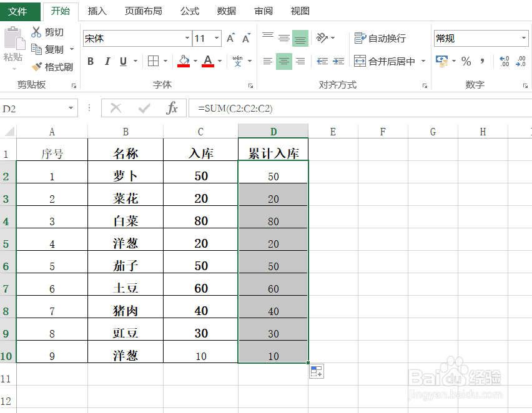Click Merge and Center (合并后居中)
The image size is (532, 413).
(385, 61)
